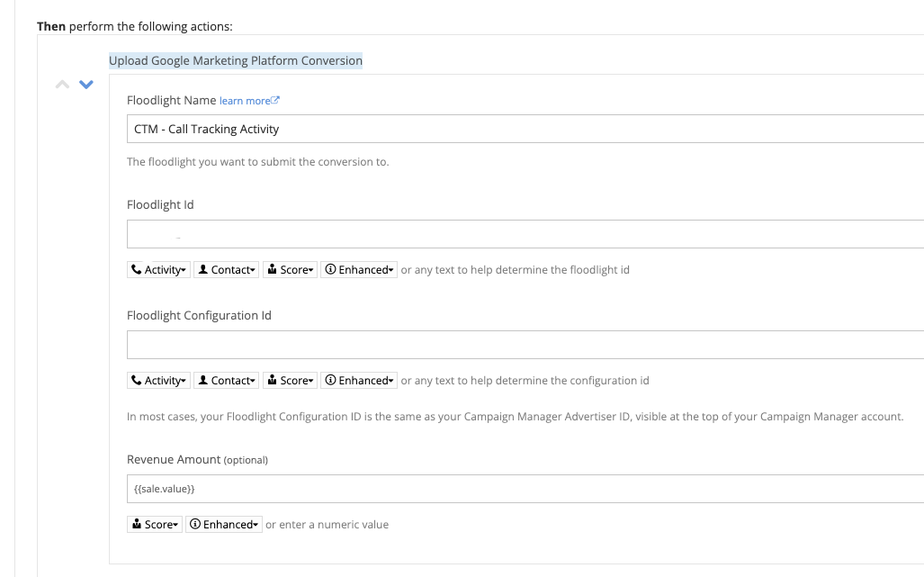
Task: Open the Enhanced dropdown under Configuration Id
Action: [x=359, y=380]
